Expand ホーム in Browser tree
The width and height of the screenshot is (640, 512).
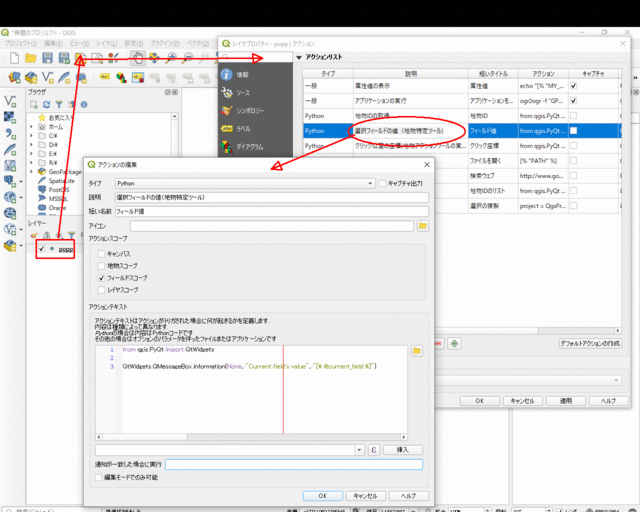[x=31, y=127]
